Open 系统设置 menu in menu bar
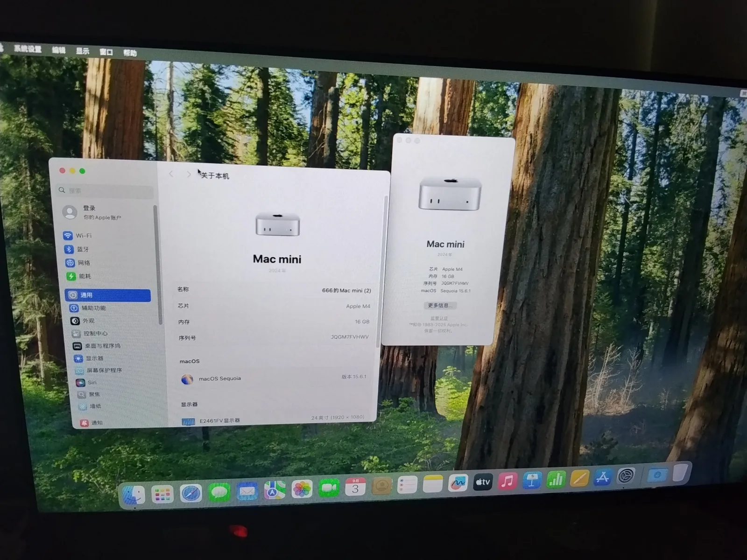This screenshot has height=560, width=747. pos(27,49)
